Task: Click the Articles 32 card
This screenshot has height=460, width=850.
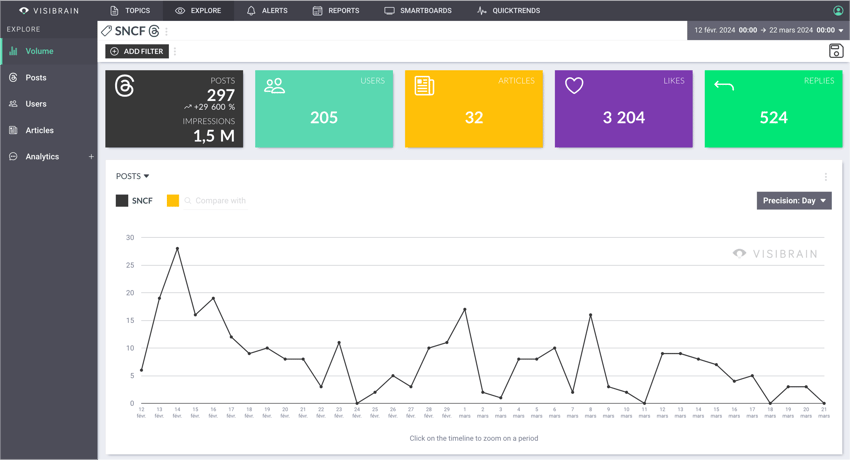Action: click(474, 108)
